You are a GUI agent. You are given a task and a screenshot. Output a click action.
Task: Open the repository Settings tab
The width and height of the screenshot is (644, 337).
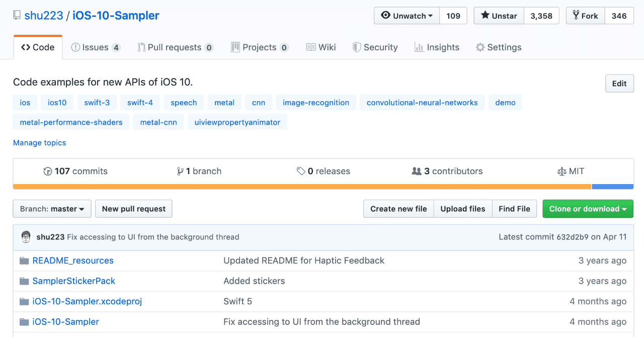499,47
